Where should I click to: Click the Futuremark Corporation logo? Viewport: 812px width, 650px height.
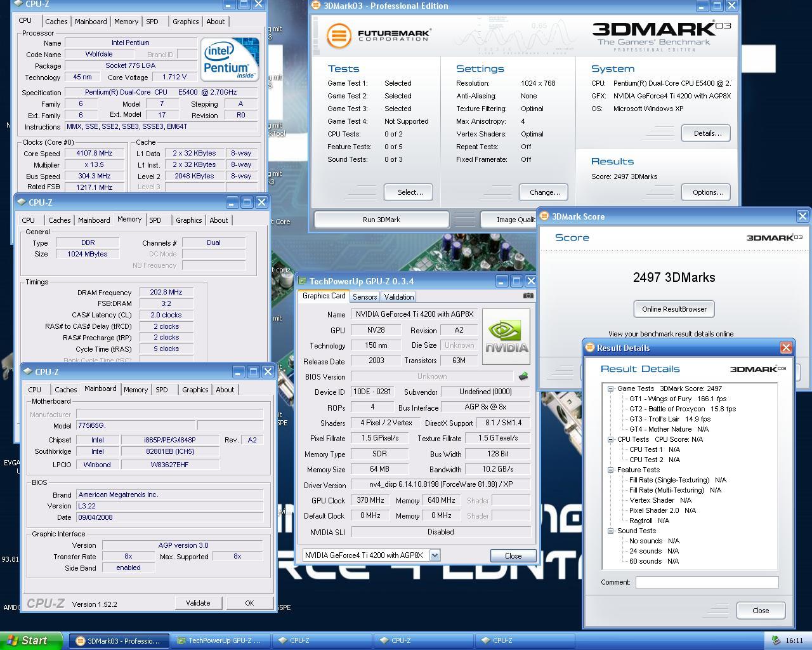click(x=379, y=35)
